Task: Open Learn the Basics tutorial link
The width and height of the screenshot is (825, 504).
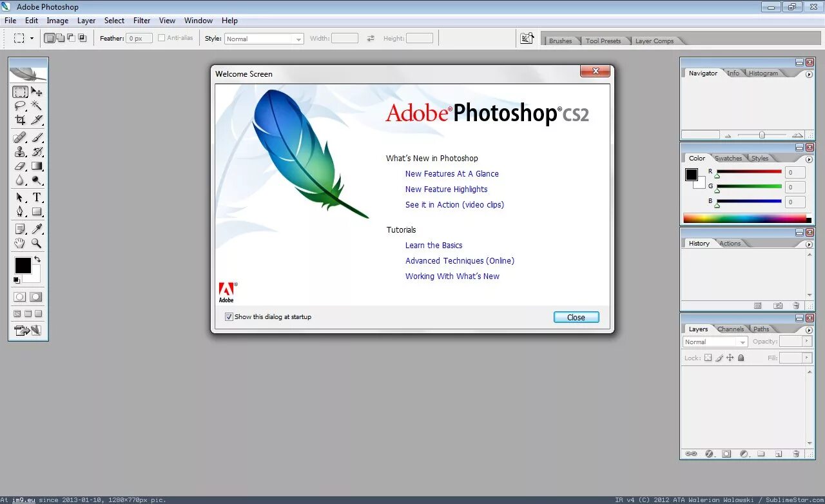Action: click(434, 246)
